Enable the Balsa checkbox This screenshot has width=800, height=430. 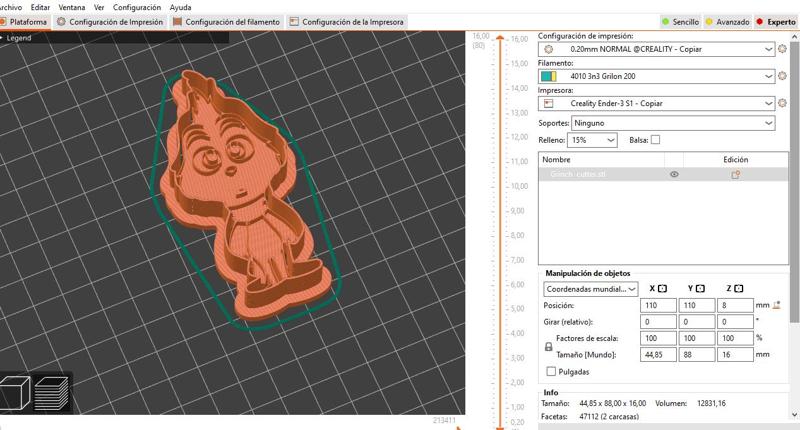656,140
